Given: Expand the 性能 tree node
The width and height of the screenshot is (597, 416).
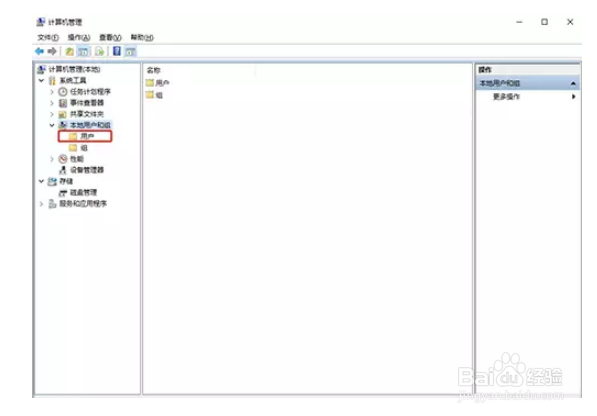Looking at the screenshot, I should tap(52, 159).
